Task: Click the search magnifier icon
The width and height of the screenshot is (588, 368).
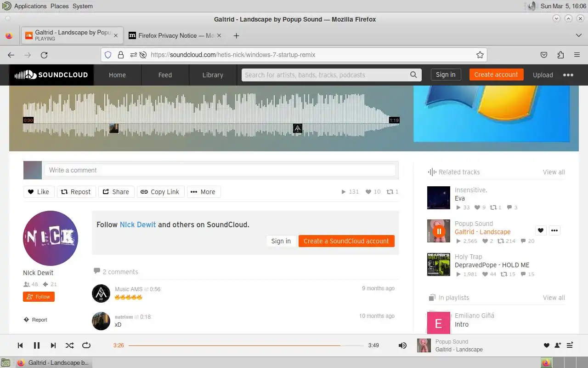Action: 413,75
